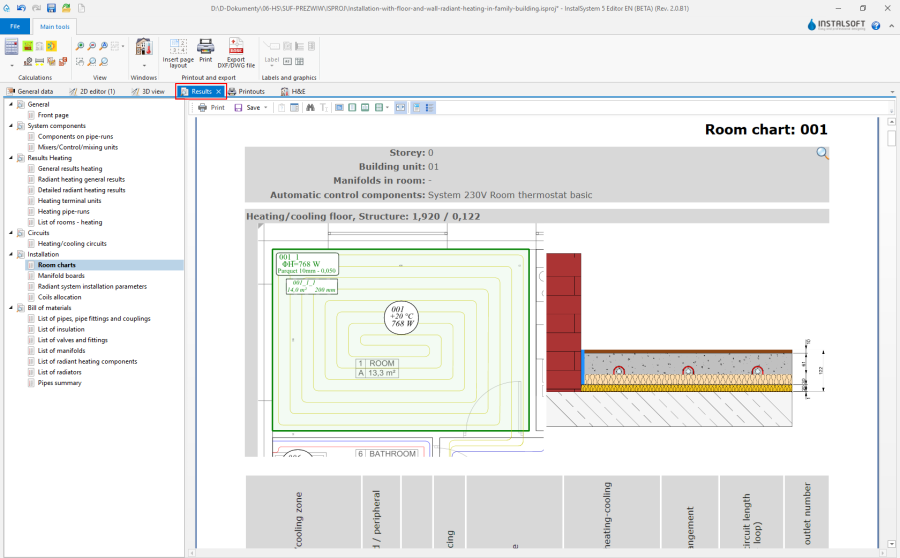Toggle the rightmost list view button in results toolbar
Image resolution: width=900 pixels, height=558 pixels.
[430, 107]
